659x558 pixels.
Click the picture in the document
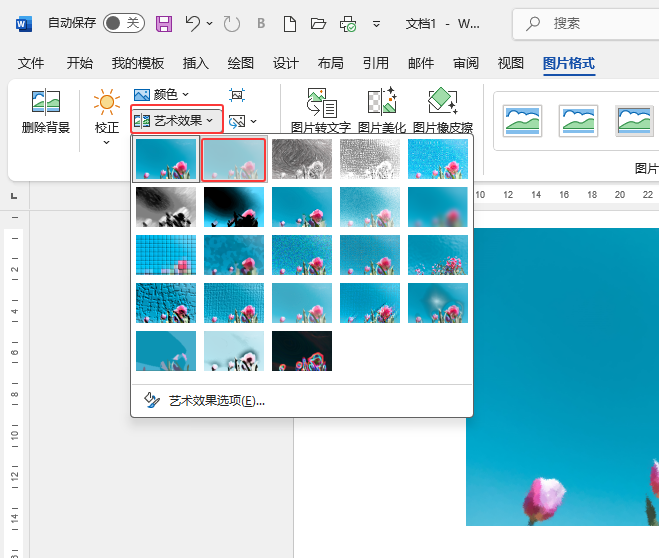coord(562,376)
